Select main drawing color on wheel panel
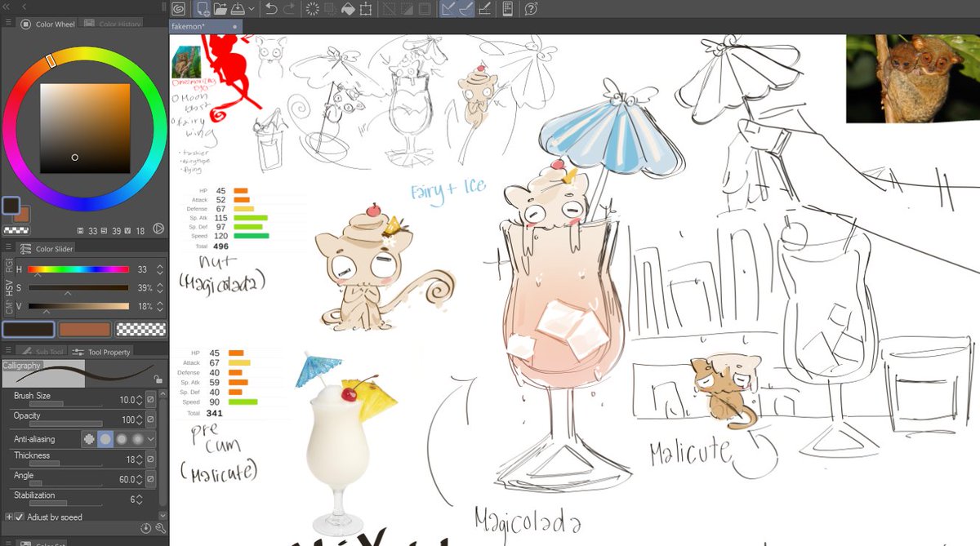The height and width of the screenshot is (546, 980). [11, 205]
